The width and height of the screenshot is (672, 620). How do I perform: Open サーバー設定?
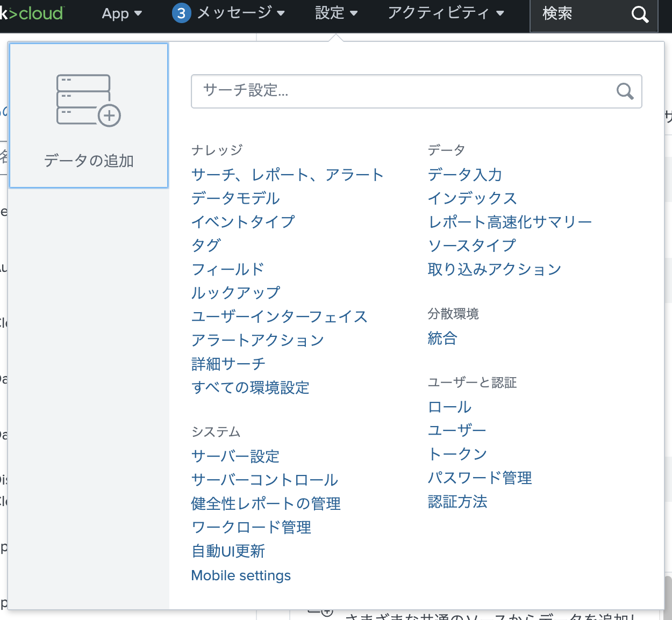pyautogui.click(x=235, y=456)
